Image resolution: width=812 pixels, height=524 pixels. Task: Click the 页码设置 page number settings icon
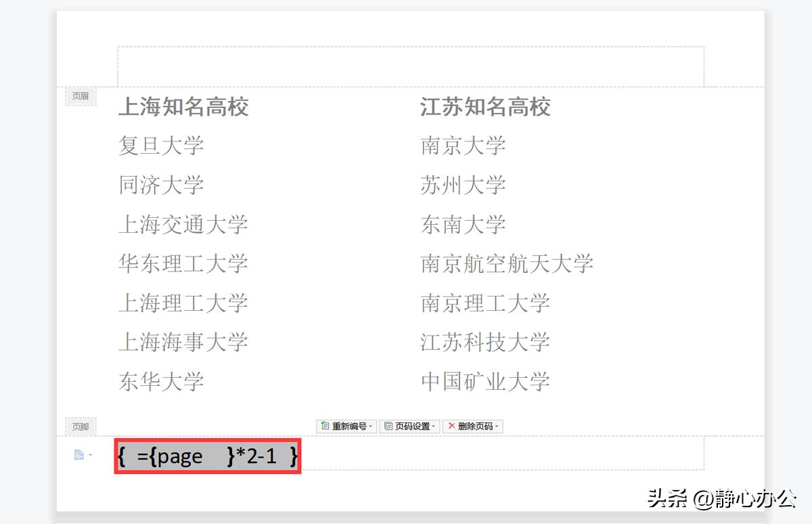point(388,425)
